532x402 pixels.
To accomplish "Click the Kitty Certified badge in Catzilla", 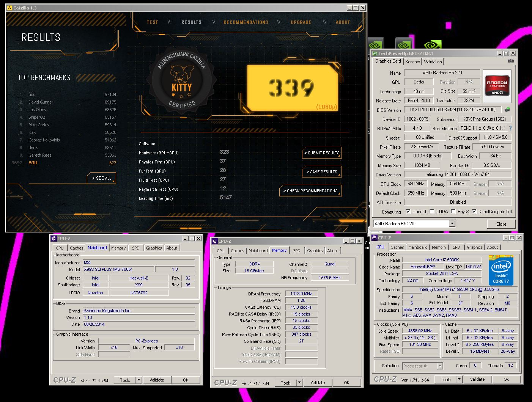I will tap(182, 80).
